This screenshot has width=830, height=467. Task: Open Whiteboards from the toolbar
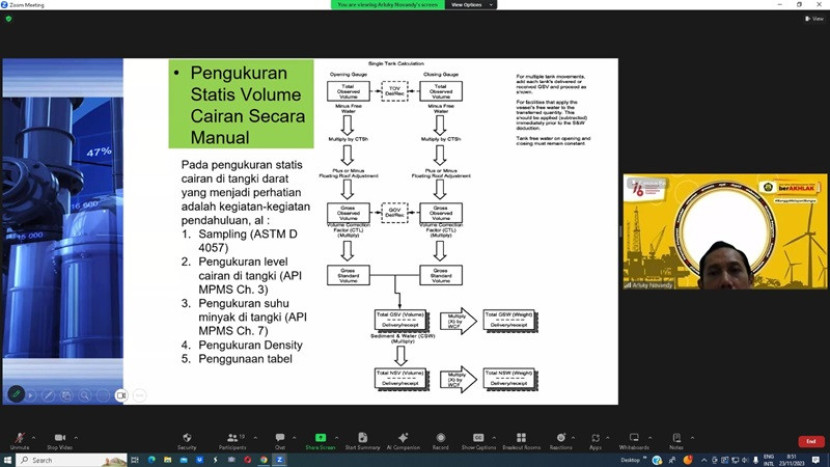pos(634,439)
